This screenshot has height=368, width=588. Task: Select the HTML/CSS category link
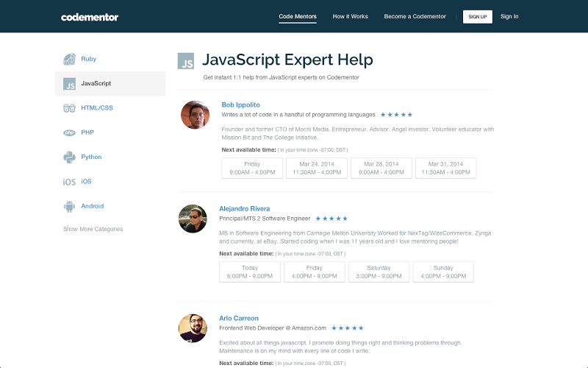coord(97,107)
